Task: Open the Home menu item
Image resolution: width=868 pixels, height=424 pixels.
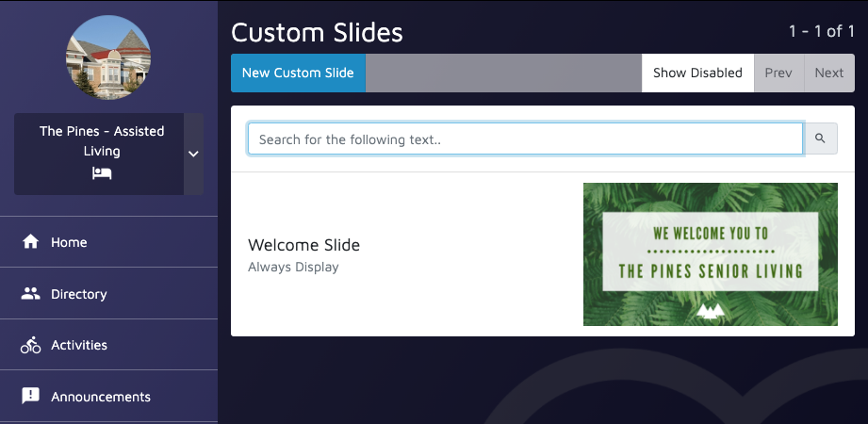Action: (108, 242)
